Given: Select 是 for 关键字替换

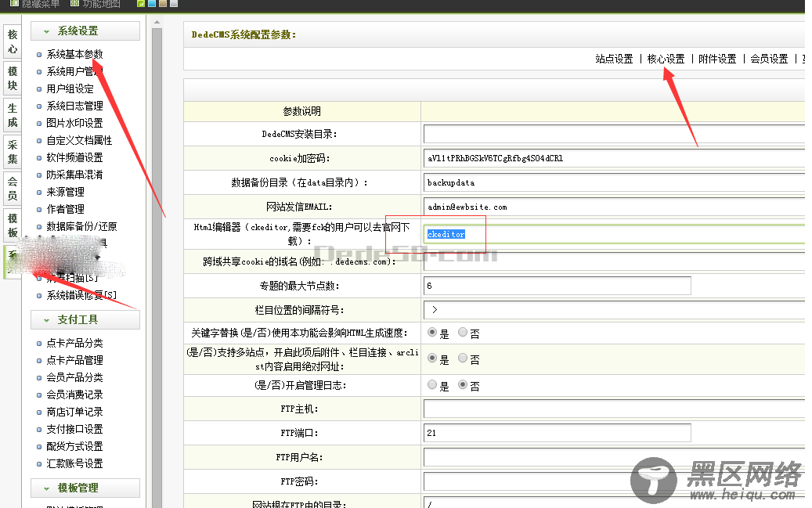Looking at the screenshot, I should tap(432, 333).
